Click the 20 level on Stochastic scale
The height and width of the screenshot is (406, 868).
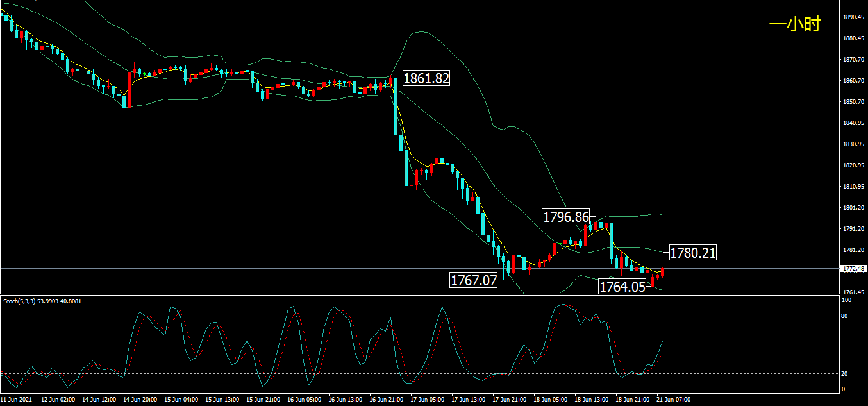[846, 374]
